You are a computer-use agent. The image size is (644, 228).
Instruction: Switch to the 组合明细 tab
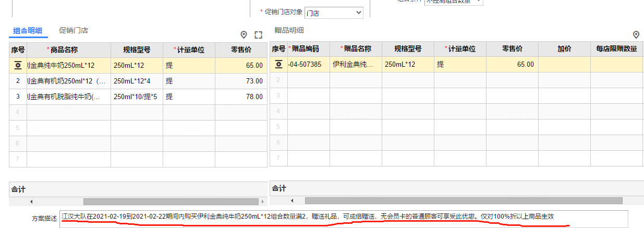pos(28,31)
